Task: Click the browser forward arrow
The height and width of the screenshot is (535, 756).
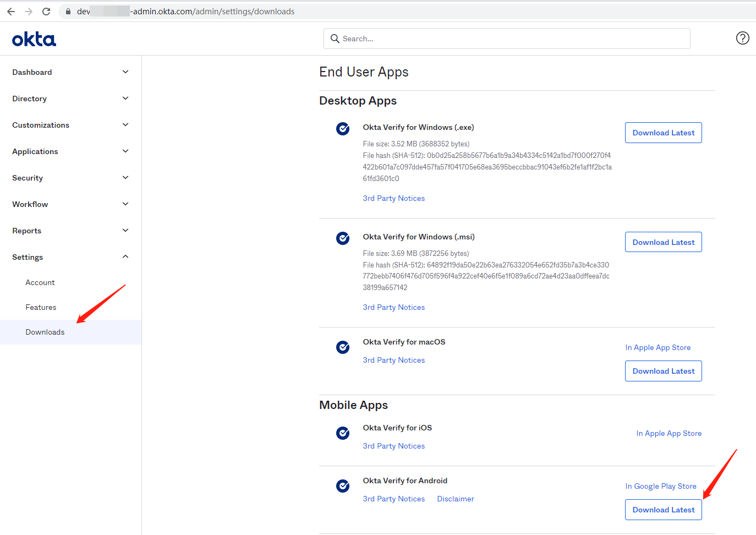Action: coord(29,11)
